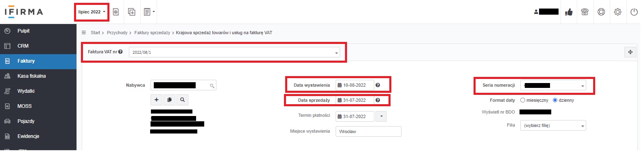This screenshot has height=151, width=644.
Task: Expand the Termin płatności arrow dropdown
Action: tap(381, 116)
